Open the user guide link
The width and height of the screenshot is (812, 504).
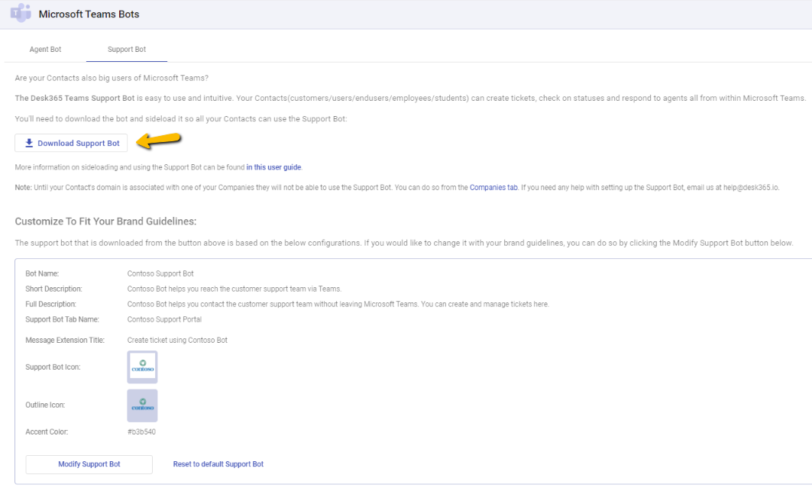click(273, 166)
